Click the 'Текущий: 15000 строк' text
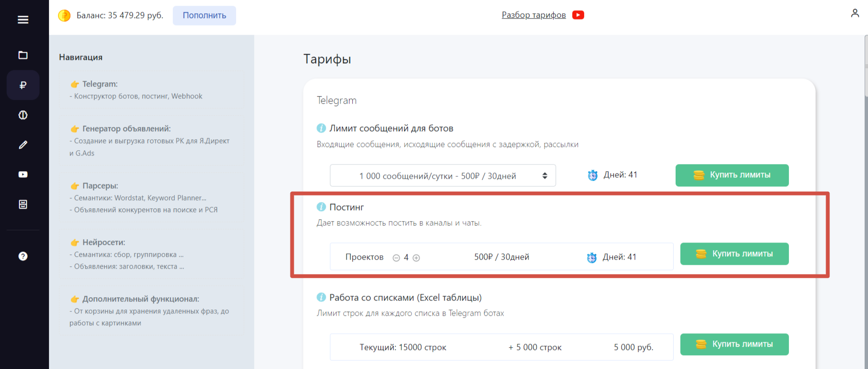The height and width of the screenshot is (369, 868). 403,347
